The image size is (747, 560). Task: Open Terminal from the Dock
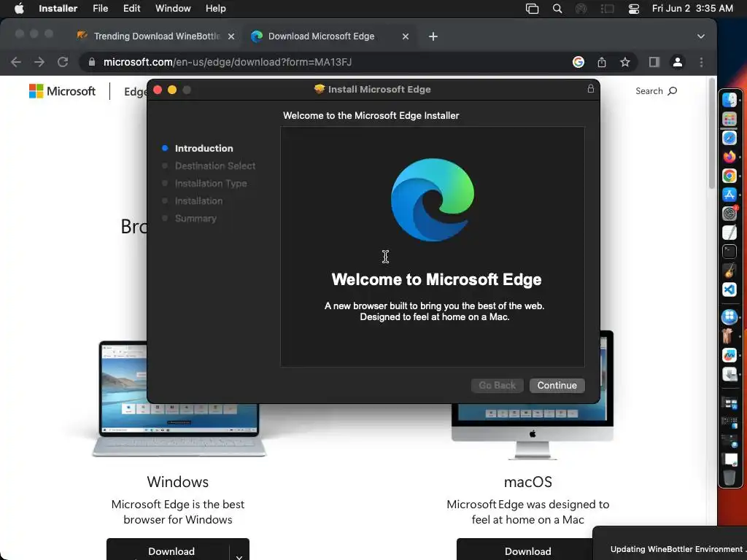point(729,252)
